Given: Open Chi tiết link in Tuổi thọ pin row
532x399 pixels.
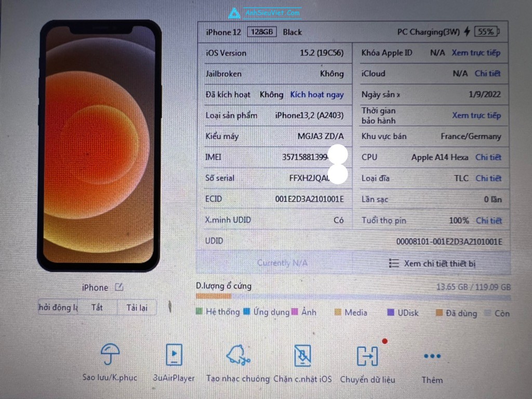Looking at the screenshot, I should (x=488, y=220).
